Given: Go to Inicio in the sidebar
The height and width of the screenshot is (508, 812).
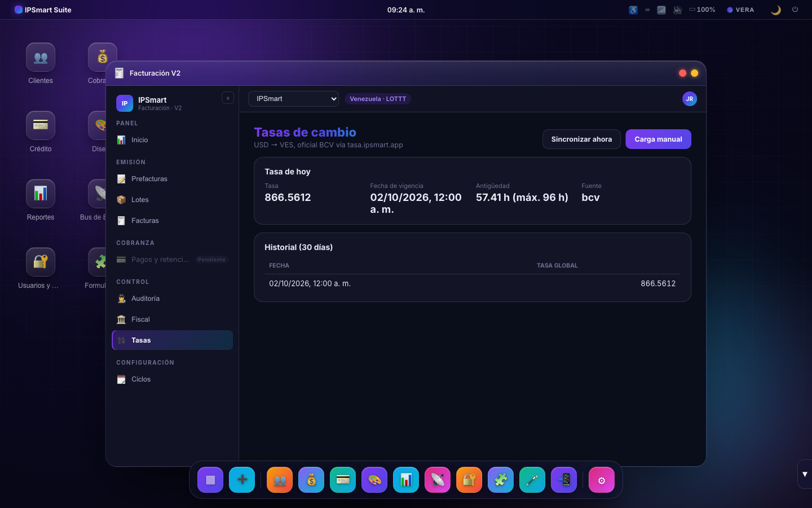Looking at the screenshot, I should tap(172, 140).
